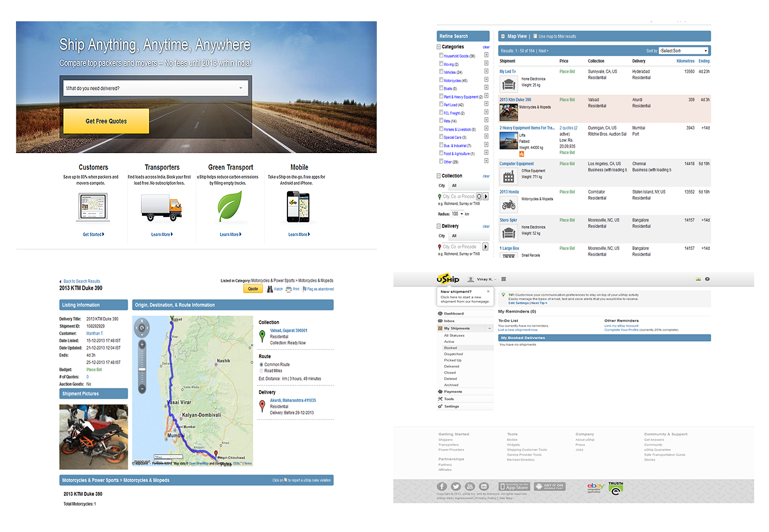
Task: Open the My Led Tv shipment listing
Action: [508, 72]
